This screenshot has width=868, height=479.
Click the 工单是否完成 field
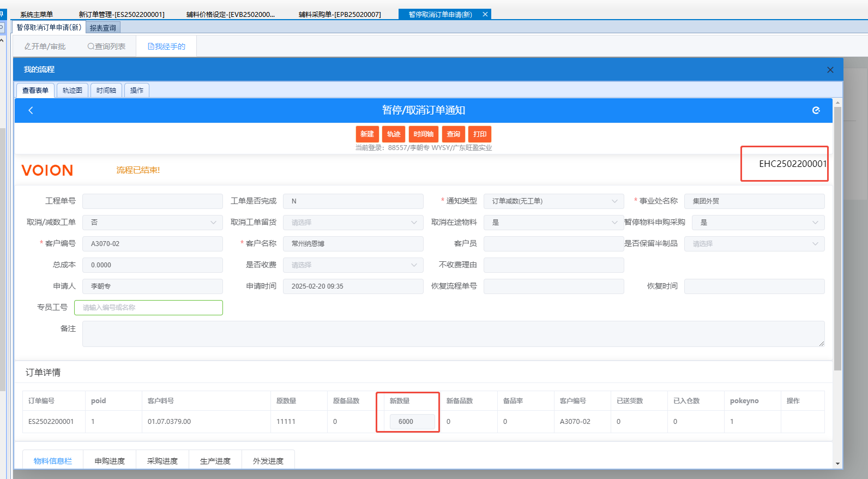pyautogui.click(x=353, y=201)
